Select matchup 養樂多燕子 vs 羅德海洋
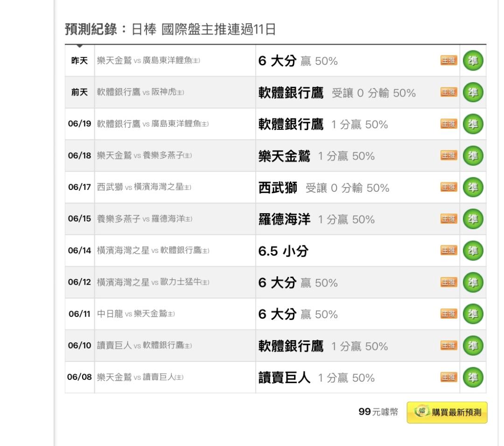Viewport: 504px width, 446px height. click(145, 219)
